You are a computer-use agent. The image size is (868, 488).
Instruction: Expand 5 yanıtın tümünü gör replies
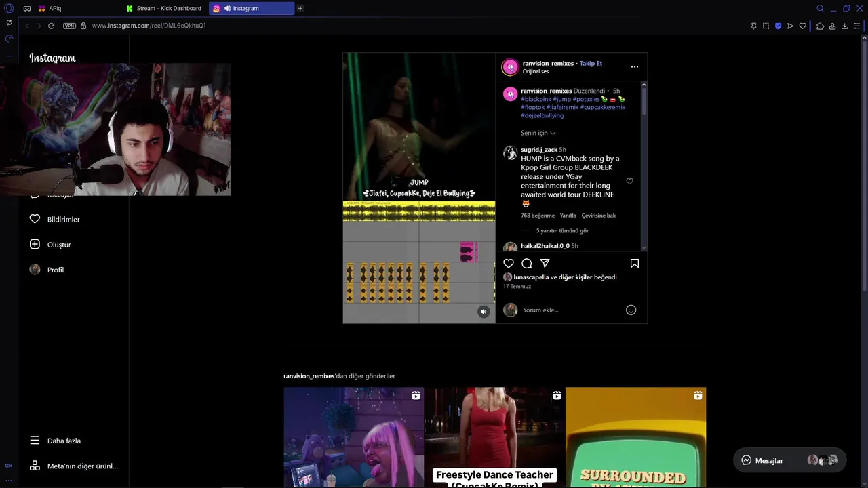[562, 231]
